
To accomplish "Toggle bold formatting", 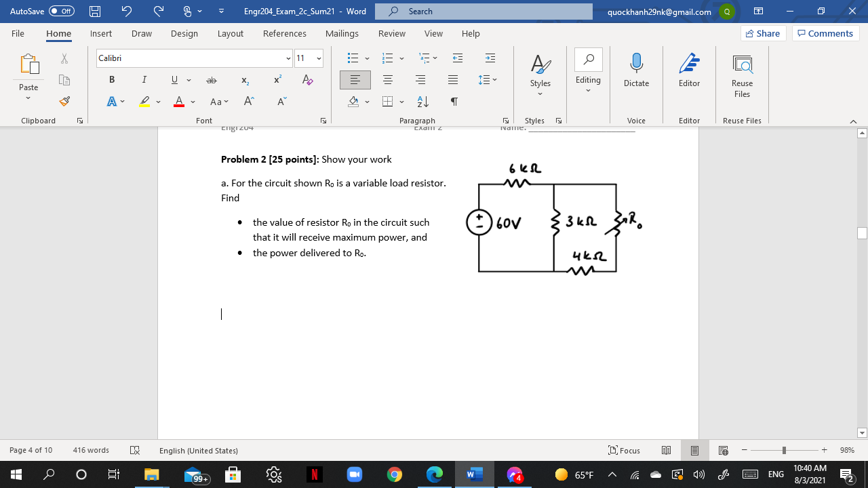I will (111, 79).
